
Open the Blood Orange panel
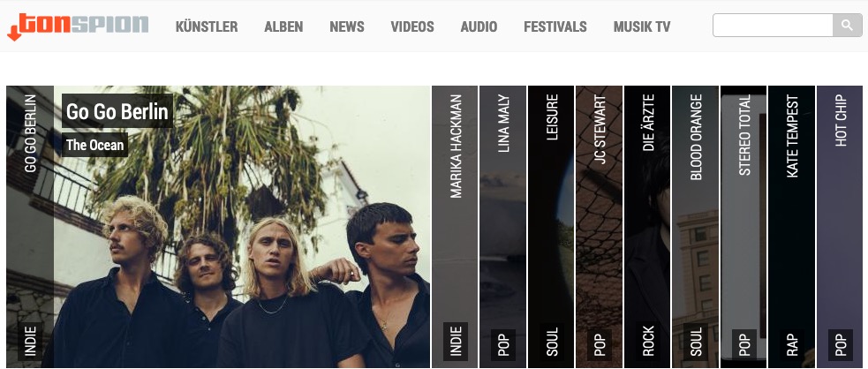click(x=695, y=227)
